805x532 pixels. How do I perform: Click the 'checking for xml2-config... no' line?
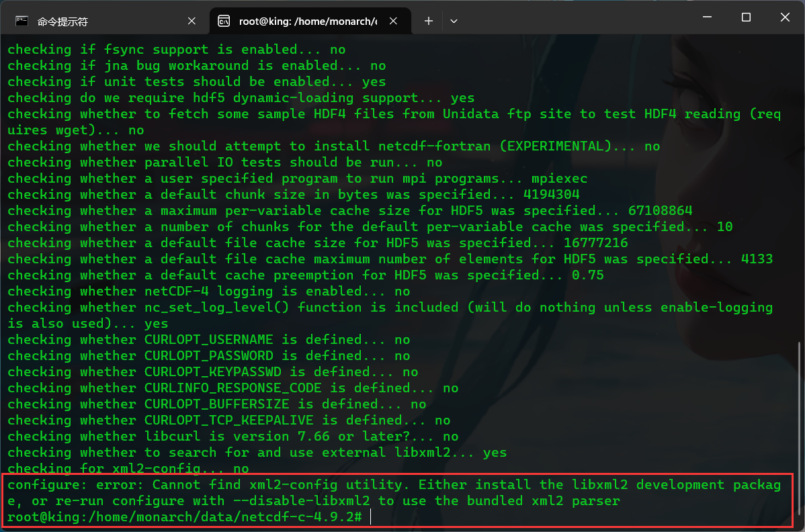click(128, 468)
